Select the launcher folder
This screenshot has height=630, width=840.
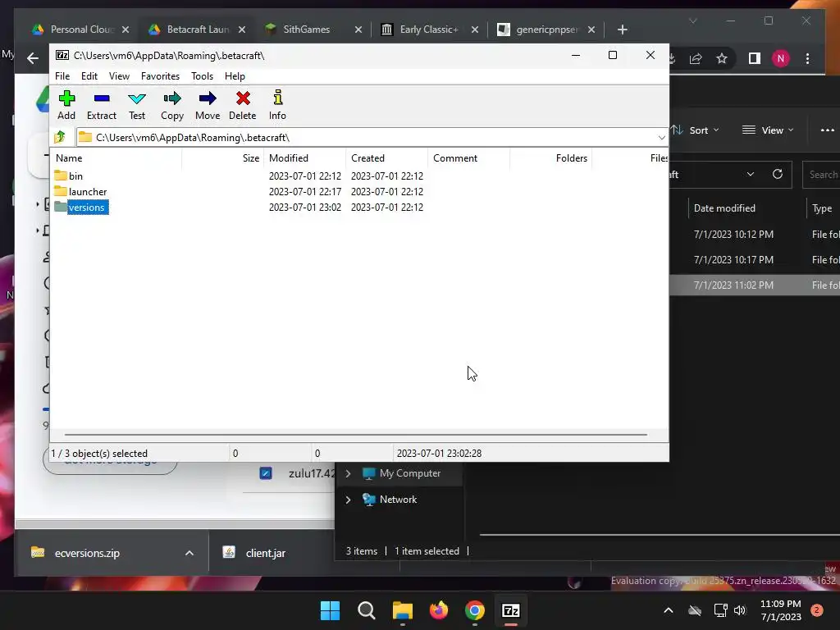point(87,191)
